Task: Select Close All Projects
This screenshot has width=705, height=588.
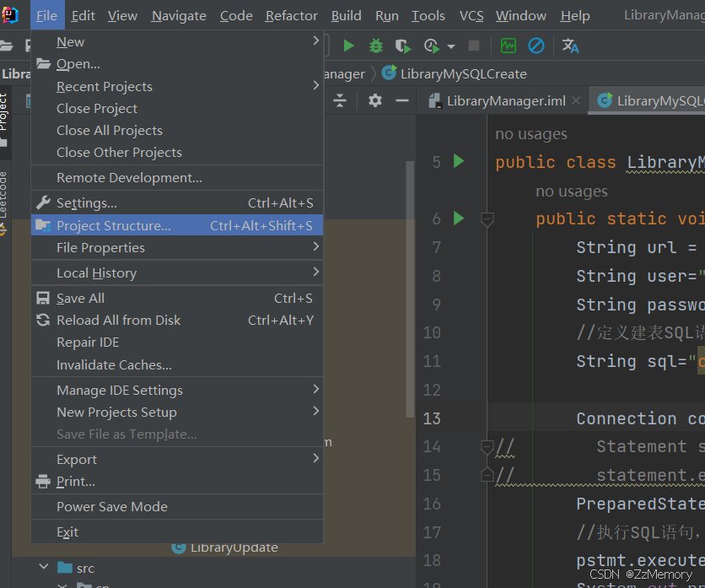Action: [x=177, y=131]
